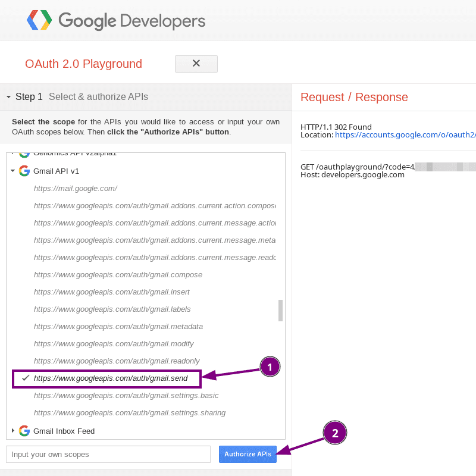Select the gmail.settings.sharing scope
Viewport: 476px width, 476px height.
pos(130,412)
